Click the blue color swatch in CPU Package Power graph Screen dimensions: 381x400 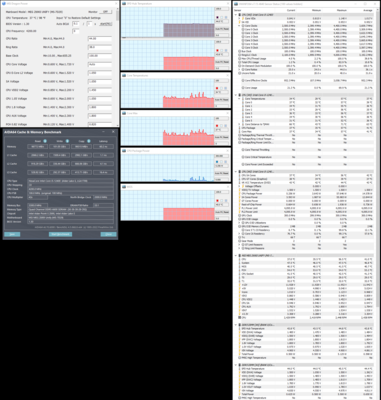217,162
